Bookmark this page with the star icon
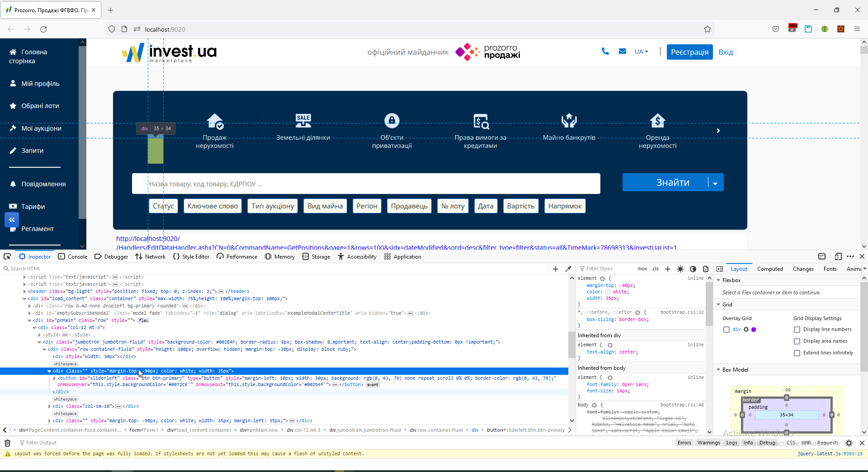This screenshot has height=472, width=868. 708,29
